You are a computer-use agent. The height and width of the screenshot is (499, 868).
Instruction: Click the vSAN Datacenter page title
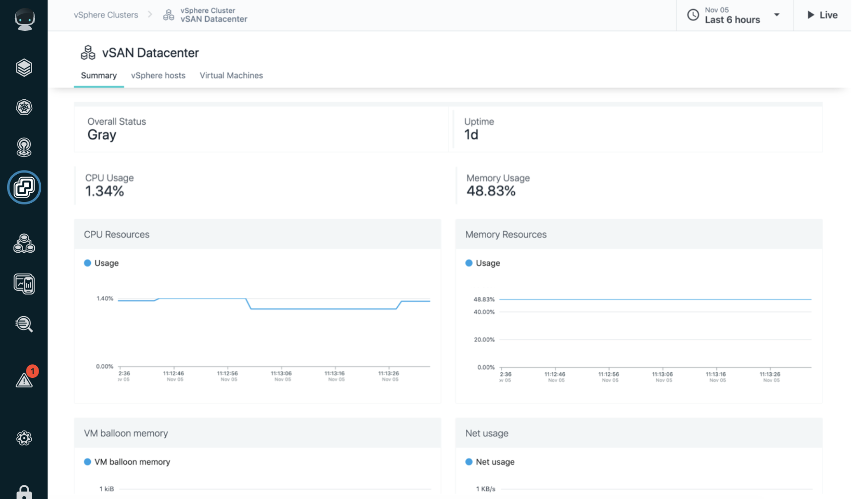[150, 53]
